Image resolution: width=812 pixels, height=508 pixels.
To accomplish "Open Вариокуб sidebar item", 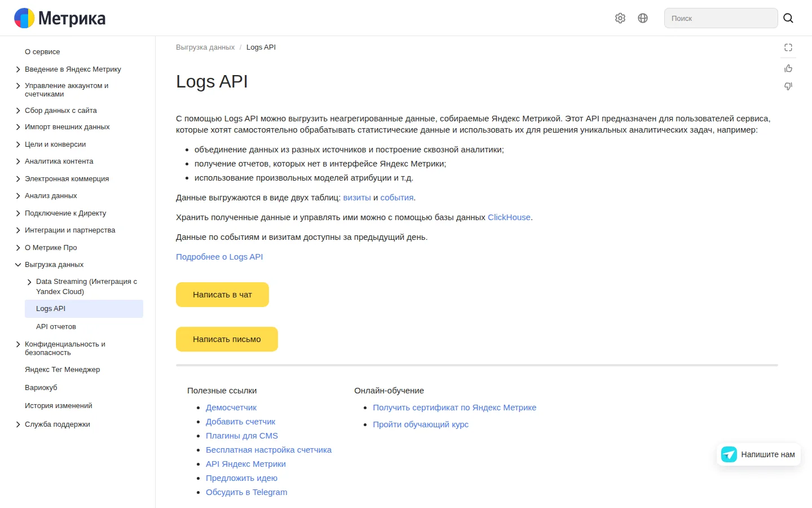I will click(41, 388).
